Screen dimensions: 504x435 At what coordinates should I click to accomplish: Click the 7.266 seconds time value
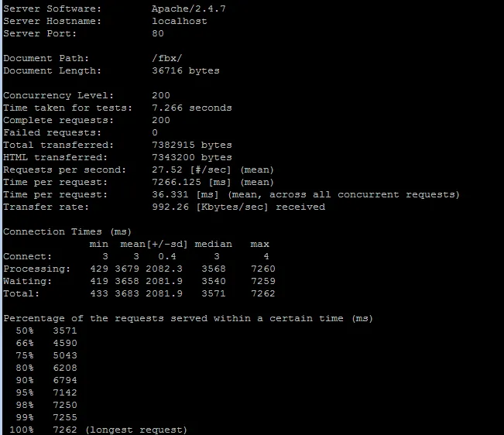click(192, 108)
